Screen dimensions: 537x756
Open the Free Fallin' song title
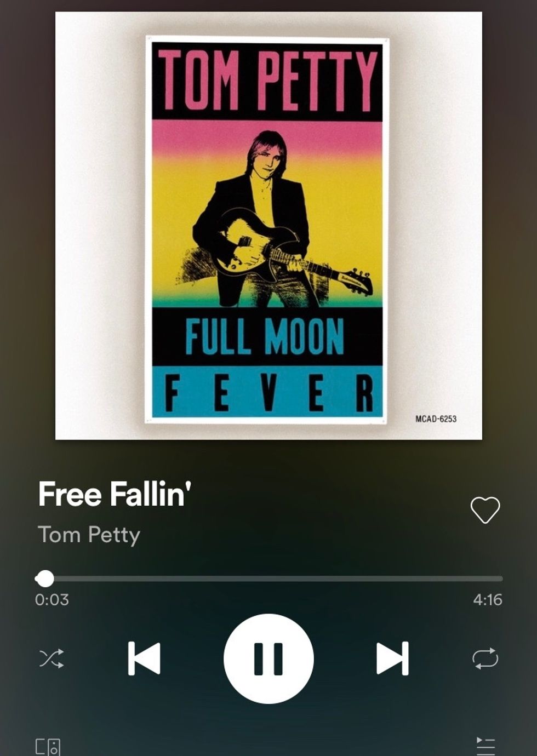pyautogui.click(x=115, y=494)
